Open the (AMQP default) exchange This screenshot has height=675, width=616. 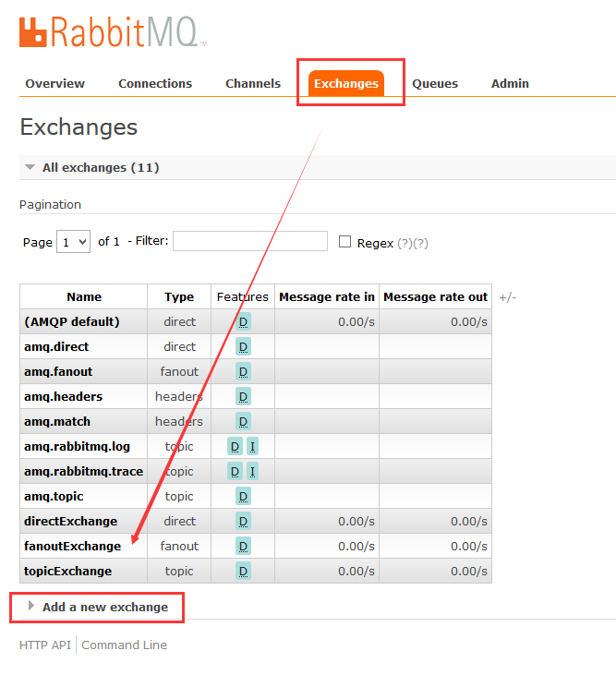click(x=72, y=322)
